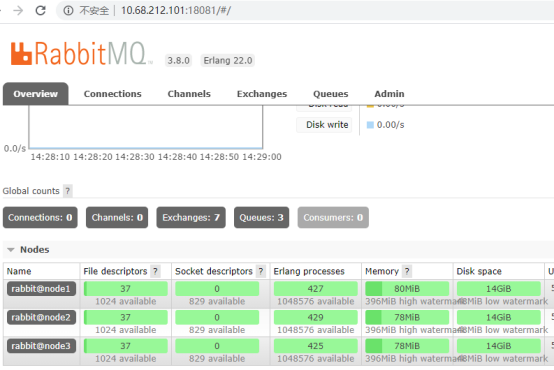Viewport: 554px width, 370px height.
Task: Click node1's 427 Erlang processes value
Action: (x=316, y=289)
